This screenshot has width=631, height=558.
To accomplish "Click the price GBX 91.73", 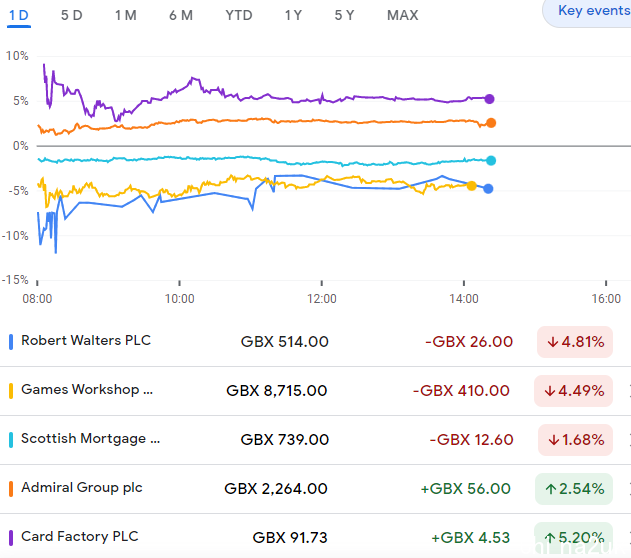I will [x=290, y=538].
